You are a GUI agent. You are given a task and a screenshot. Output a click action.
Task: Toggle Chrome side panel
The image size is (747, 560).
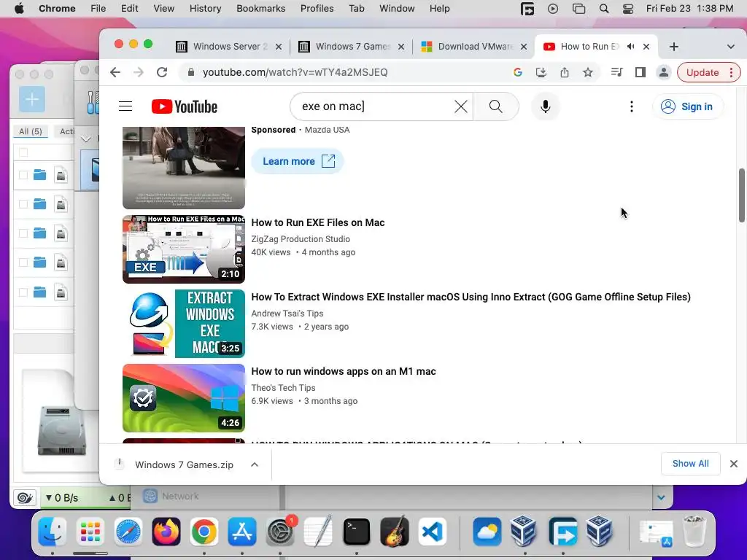(x=640, y=72)
